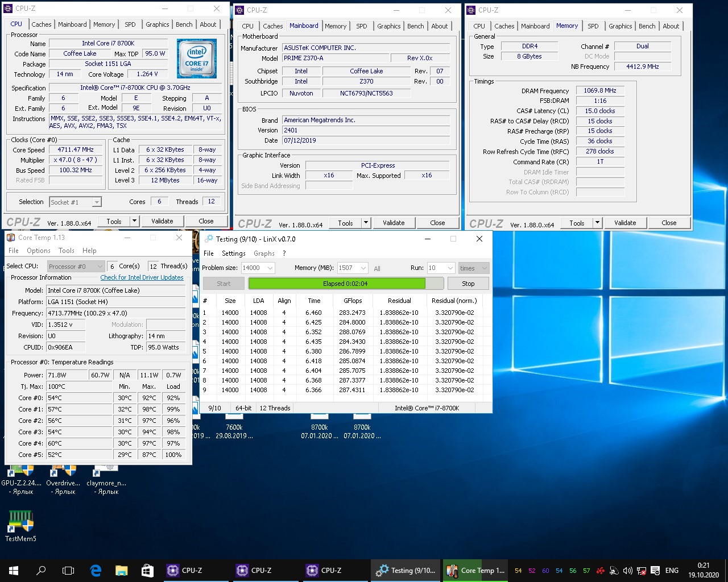Open the Core Temp Options menu
The height and width of the screenshot is (582, 728).
(39, 251)
